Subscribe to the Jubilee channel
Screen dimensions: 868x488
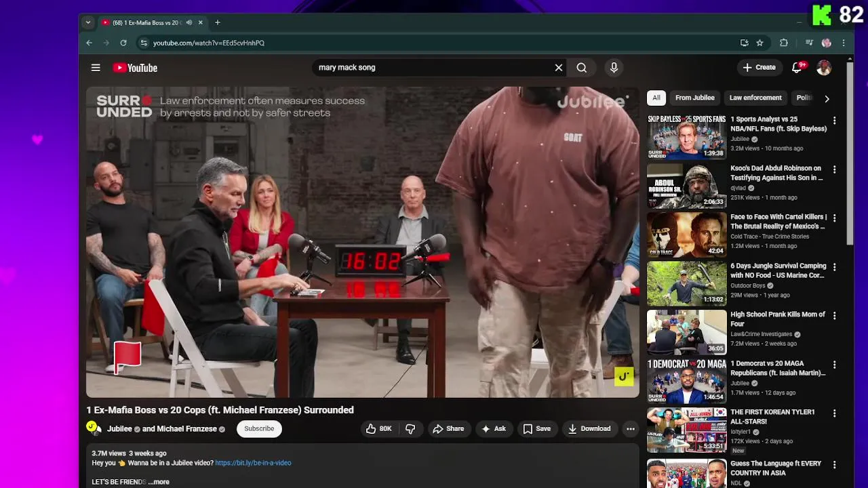click(x=259, y=429)
